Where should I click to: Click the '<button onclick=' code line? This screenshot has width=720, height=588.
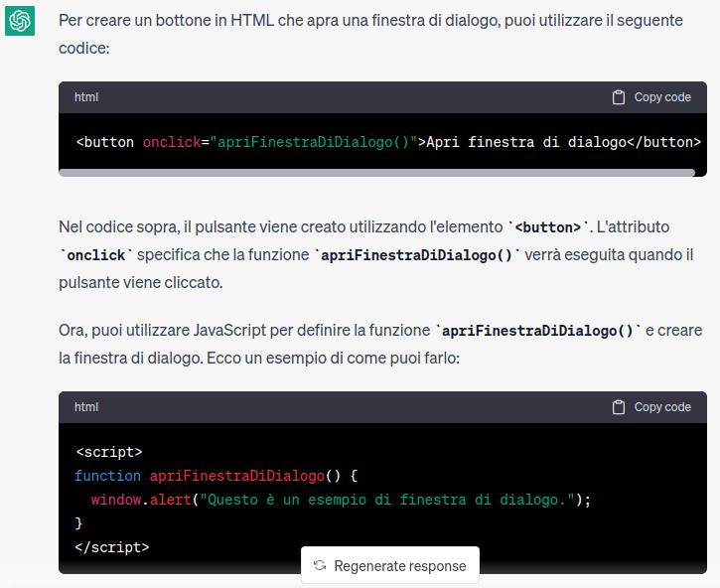click(388, 142)
